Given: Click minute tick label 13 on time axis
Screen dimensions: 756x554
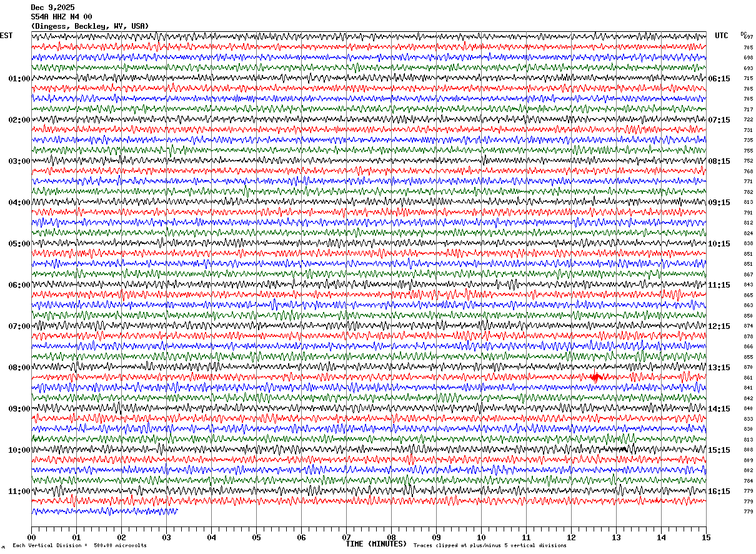Looking at the screenshot, I should pos(616,537).
